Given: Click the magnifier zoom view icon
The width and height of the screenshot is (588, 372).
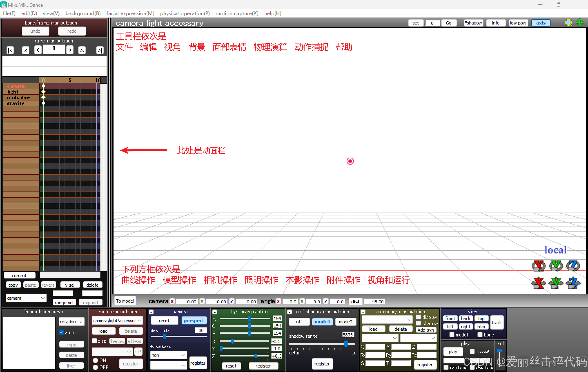Looking at the screenshot, I should click(x=568, y=23).
